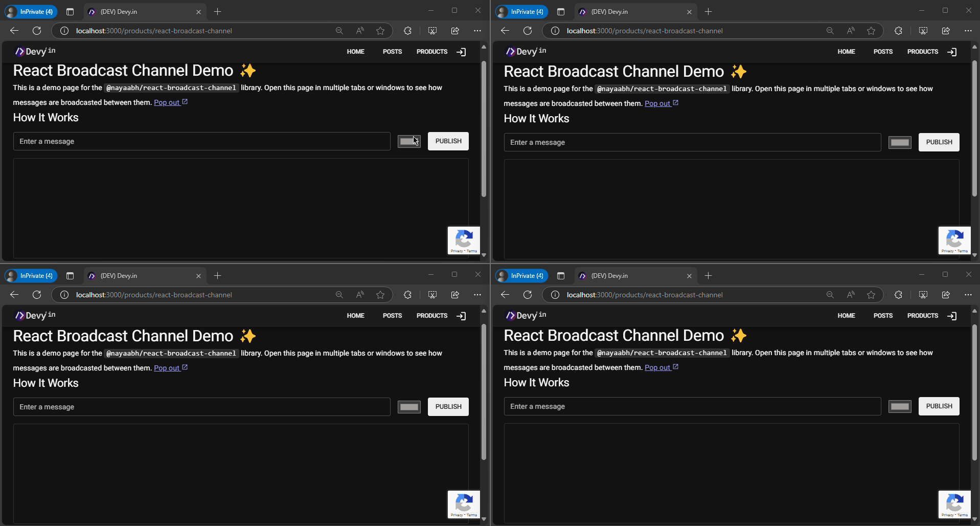Image resolution: width=980 pixels, height=526 pixels.
Task: Follow the Pop out link in bottom-right window
Action: (x=662, y=367)
